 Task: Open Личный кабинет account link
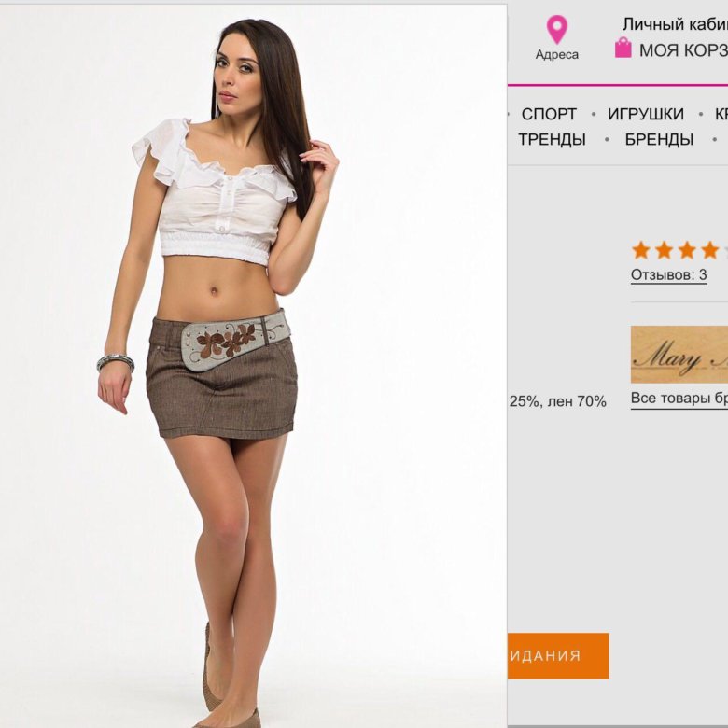click(x=675, y=24)
